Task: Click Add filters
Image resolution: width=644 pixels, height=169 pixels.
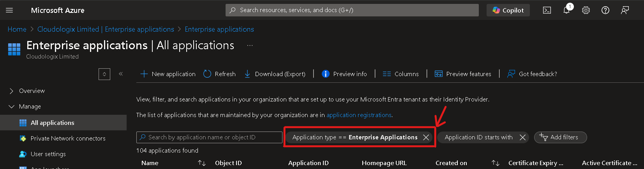Action: (x=561, y=137)
